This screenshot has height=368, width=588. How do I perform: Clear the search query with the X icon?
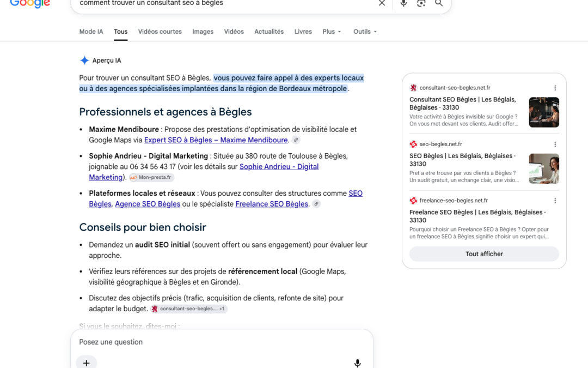point(382,3)
